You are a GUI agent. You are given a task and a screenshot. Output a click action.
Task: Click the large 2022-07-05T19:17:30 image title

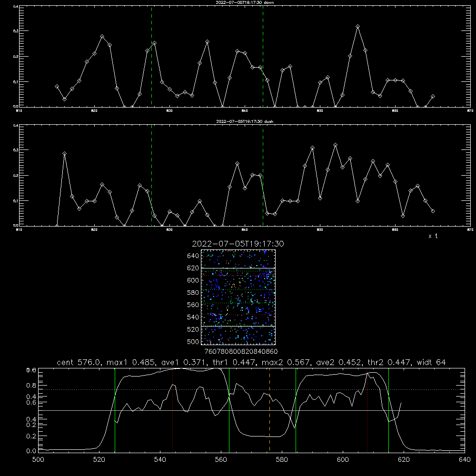coord(238,244)
